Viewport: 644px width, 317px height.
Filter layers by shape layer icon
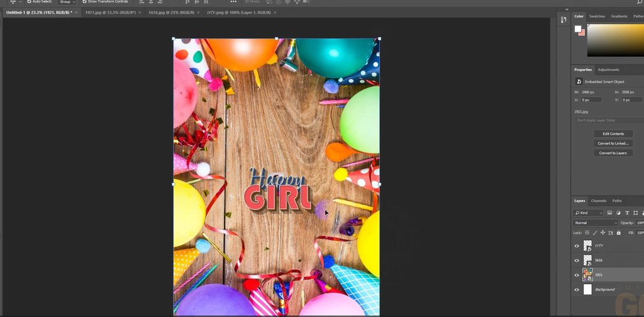[x=636, y=213]
